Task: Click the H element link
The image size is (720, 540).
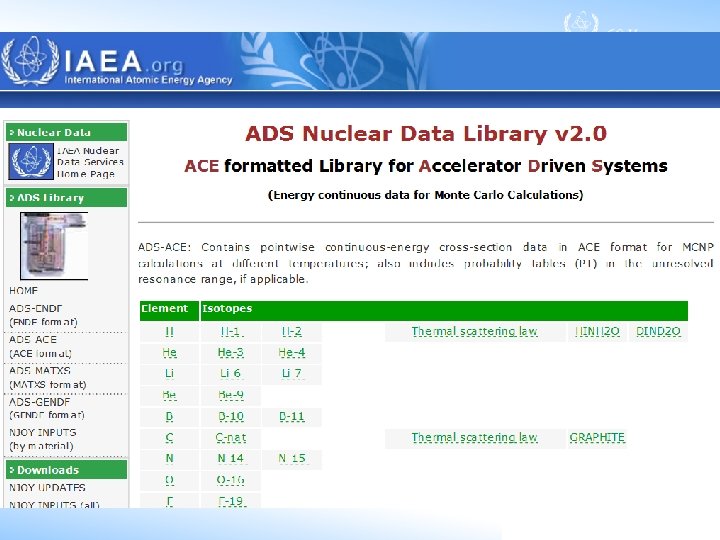Action: (x=169, y=332)
